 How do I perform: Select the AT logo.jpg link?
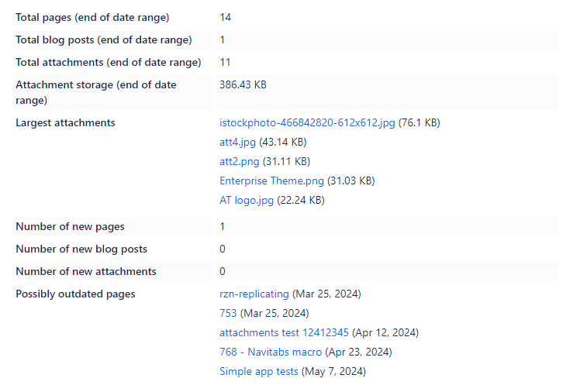pos(247,200)
